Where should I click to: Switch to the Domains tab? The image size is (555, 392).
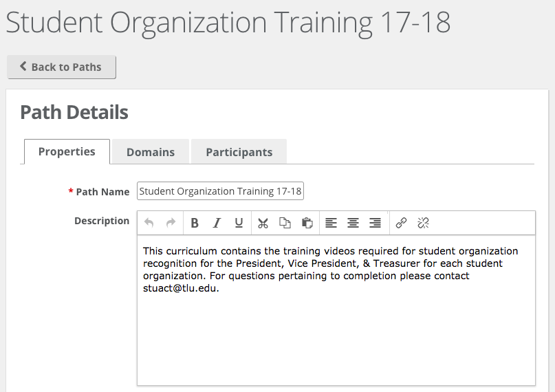pyautogui.click(x=151, y=152)
